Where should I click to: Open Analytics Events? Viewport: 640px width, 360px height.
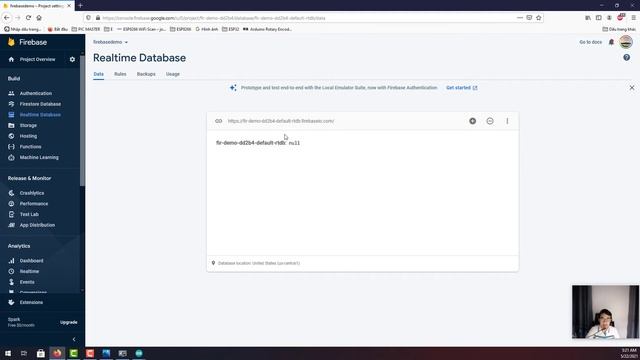[x=27, y=282]
